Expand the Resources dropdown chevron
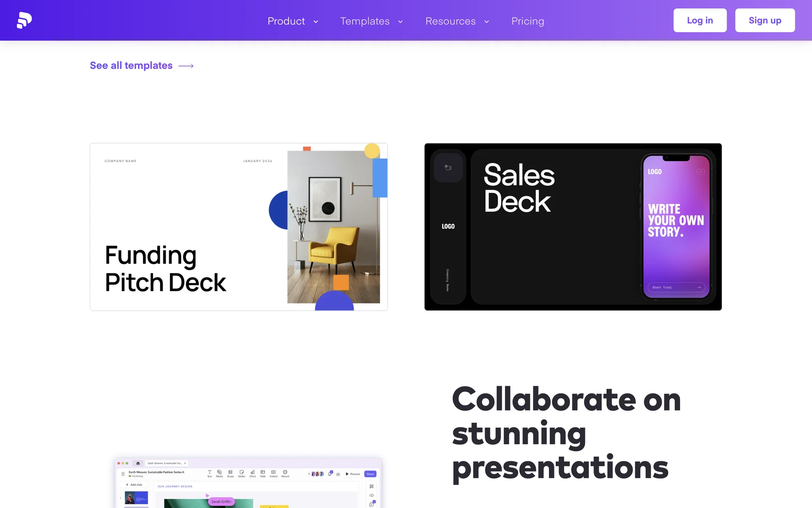The width and height of the screenshot is (812, 508). pyautogui.click(x=486, y=22)
